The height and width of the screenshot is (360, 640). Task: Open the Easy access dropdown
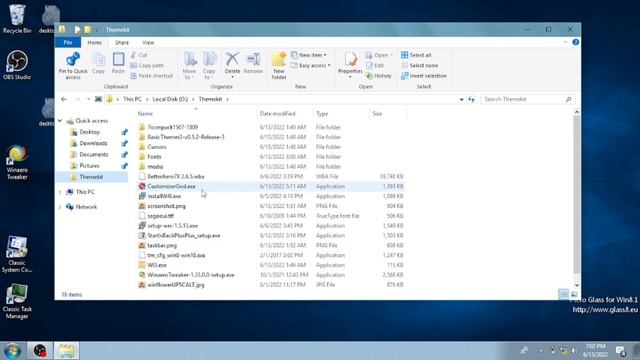[x=311, y=65]
